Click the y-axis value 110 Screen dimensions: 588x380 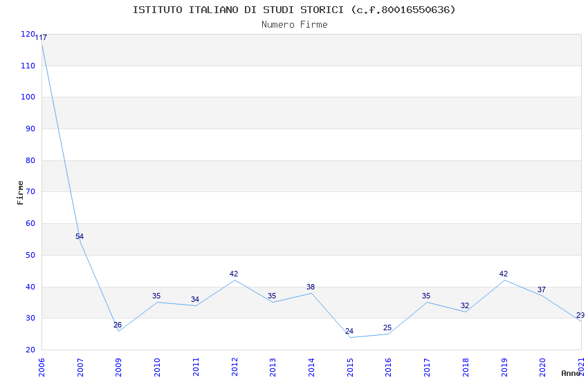28,66
